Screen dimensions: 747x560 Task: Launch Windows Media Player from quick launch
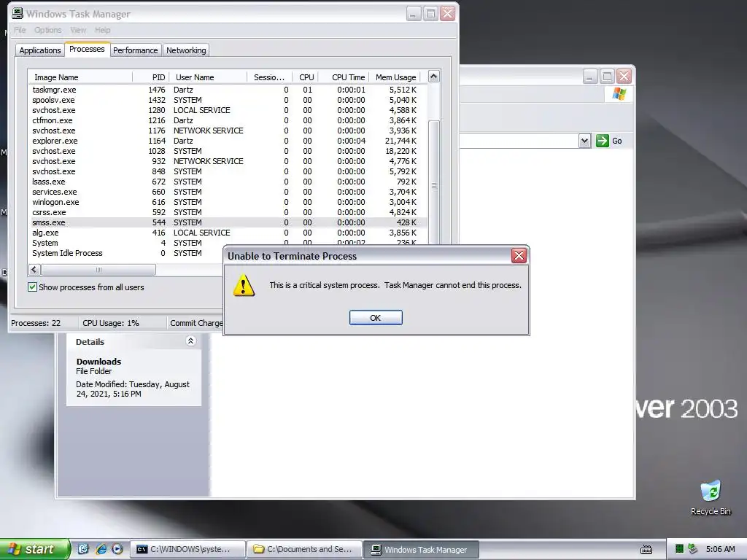pos(117,549)
